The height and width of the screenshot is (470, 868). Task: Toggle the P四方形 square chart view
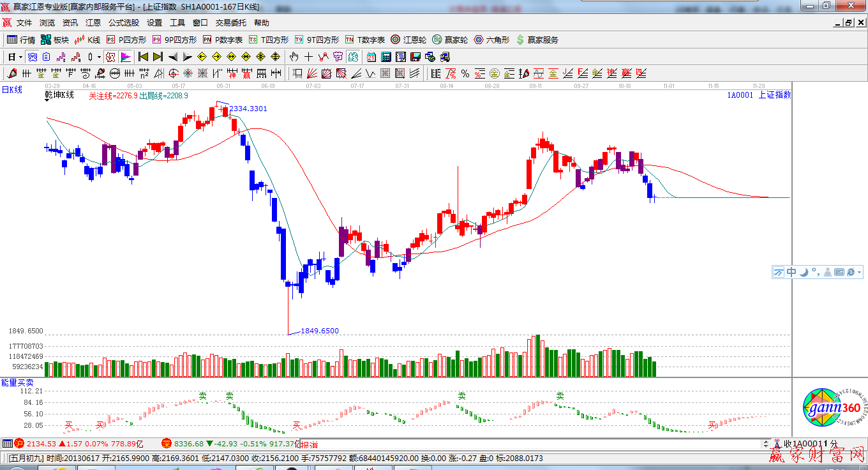(126, 40)
